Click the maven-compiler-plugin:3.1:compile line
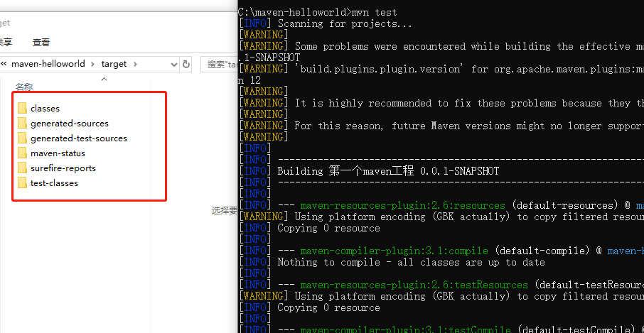 [x=441, y=251]
